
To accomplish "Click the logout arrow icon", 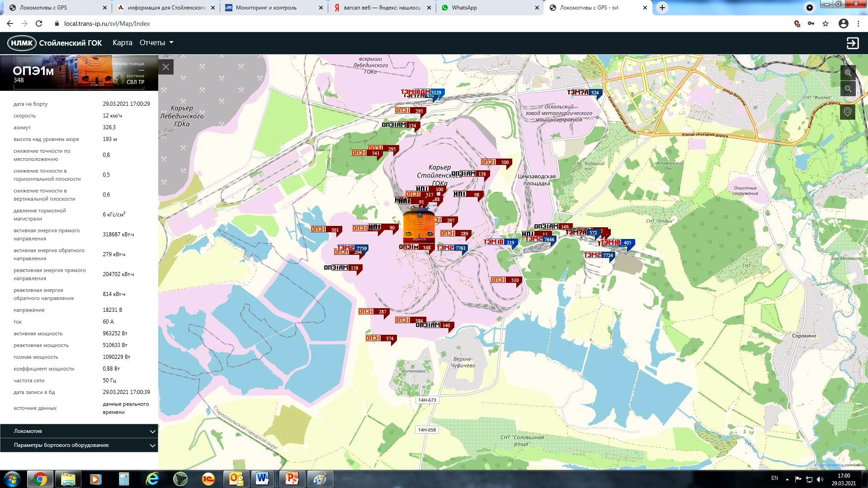I will point(852,43).
